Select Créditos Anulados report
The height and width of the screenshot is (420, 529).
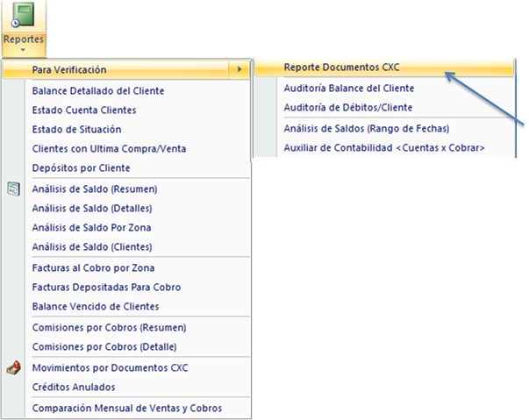(x=74, y=387)
